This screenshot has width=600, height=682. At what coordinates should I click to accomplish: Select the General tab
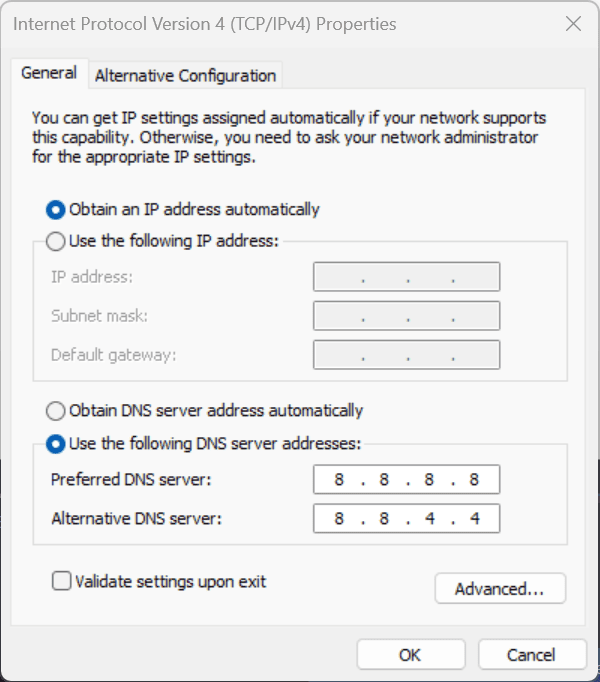tap(49, 73)
